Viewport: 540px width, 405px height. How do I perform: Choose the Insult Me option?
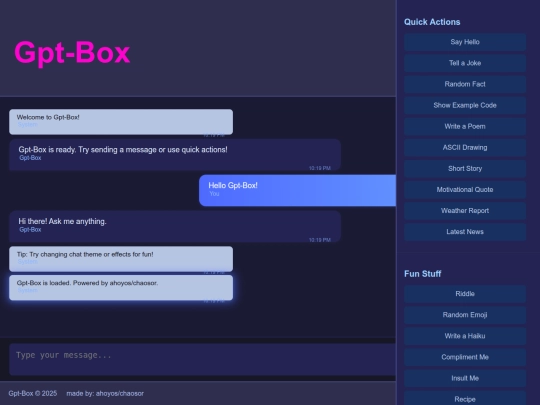[465, 378]
